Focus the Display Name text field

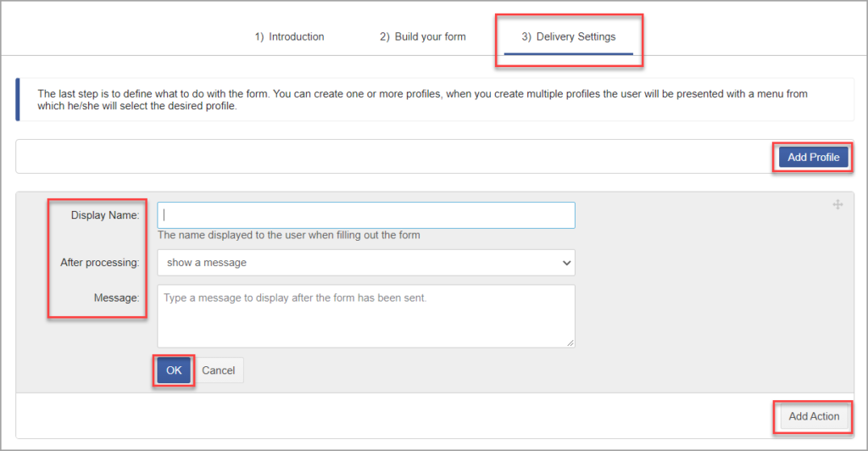366,215
